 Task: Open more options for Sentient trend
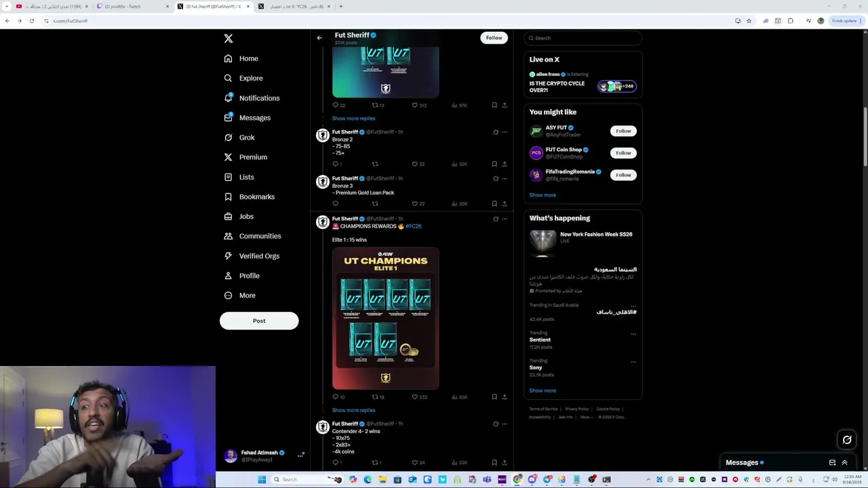pyautogui.click(x=633, y=333)
